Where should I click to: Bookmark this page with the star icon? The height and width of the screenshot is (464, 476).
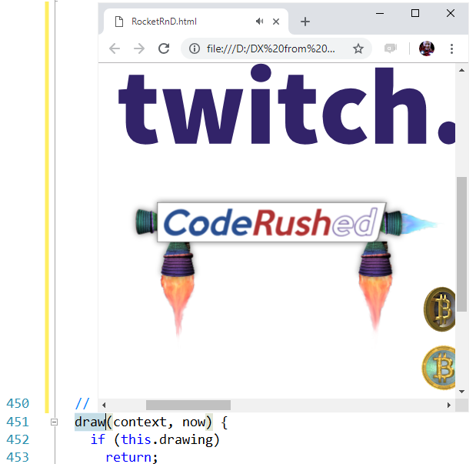point(358,48)
